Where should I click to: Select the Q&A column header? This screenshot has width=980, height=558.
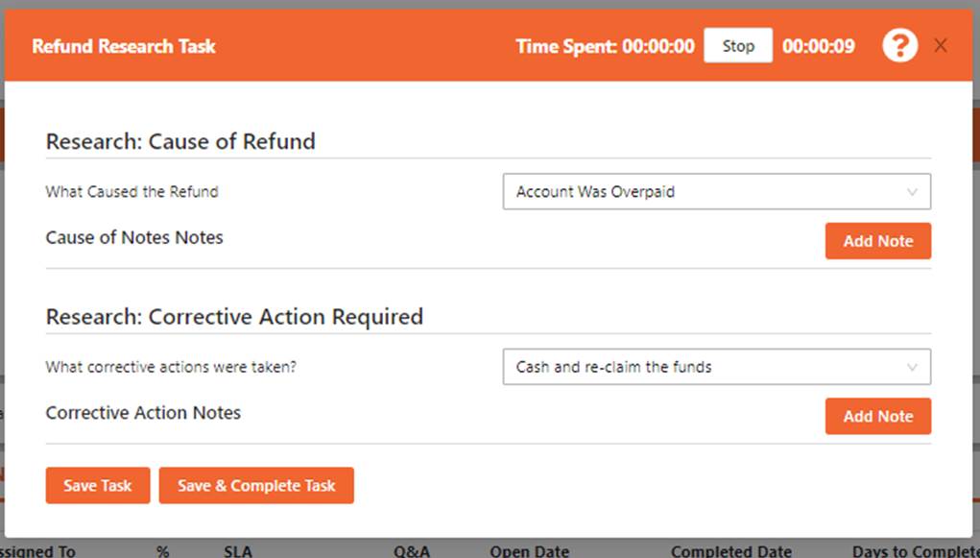[411, 550]
